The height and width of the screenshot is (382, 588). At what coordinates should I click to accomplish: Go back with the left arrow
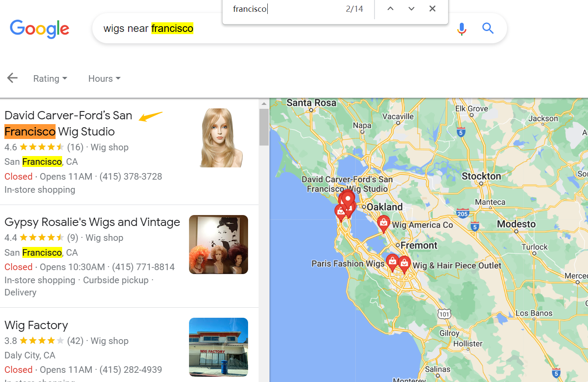pyautogui.click(x=12, y=78)
